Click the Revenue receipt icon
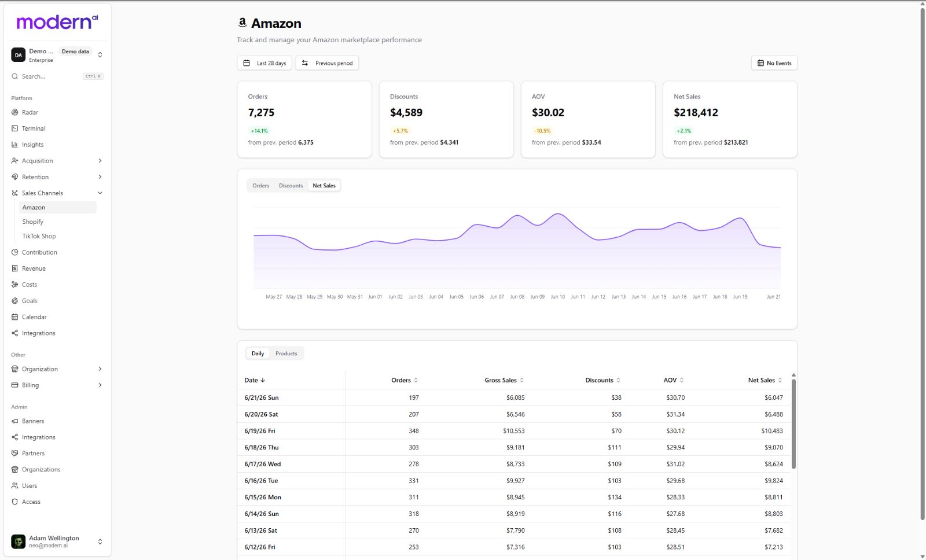 (15, 268)
